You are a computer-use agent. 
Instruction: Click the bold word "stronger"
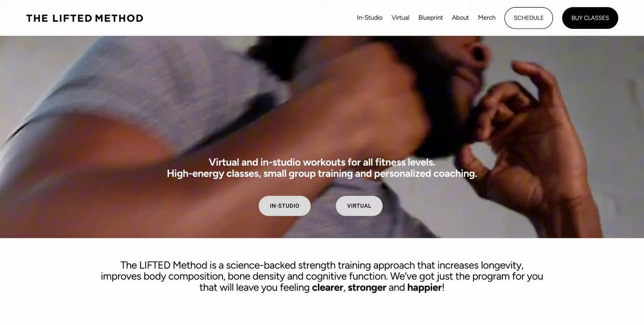pyautogui.click(x=367, y=288)
